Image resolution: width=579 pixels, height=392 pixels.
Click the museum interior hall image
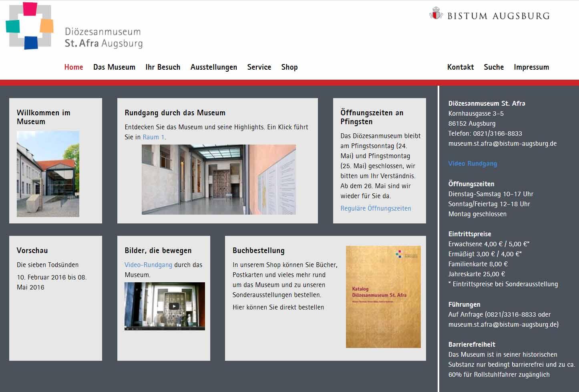[219, 179]
